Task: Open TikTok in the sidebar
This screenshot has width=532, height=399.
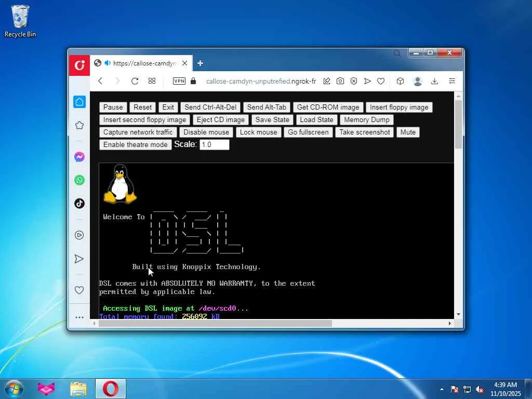Action: [79, 203]
